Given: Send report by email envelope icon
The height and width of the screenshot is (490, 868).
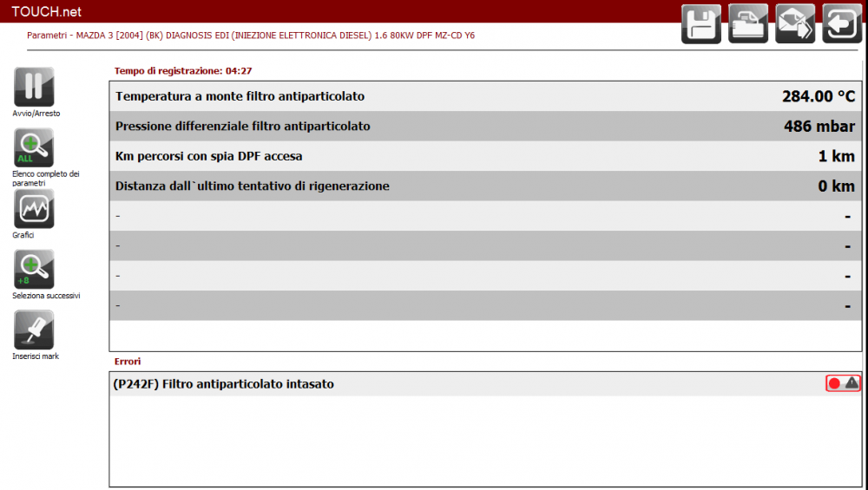Looking at the screenshot, I should 795,23.
